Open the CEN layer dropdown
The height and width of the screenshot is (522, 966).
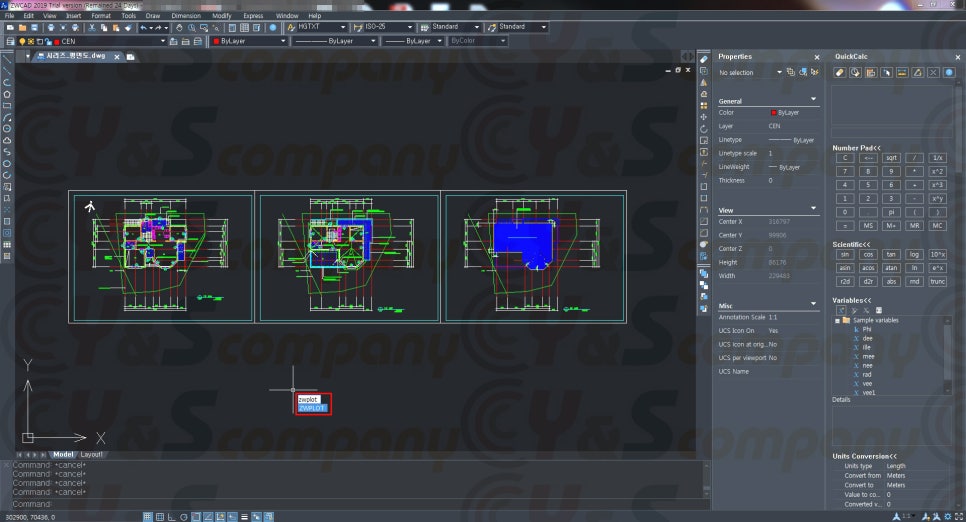click(x=163, y=41)
